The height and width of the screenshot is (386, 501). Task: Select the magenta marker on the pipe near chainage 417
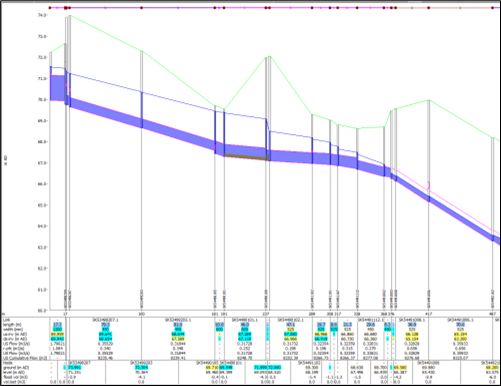pyautogui.click(x=429, y=185)
